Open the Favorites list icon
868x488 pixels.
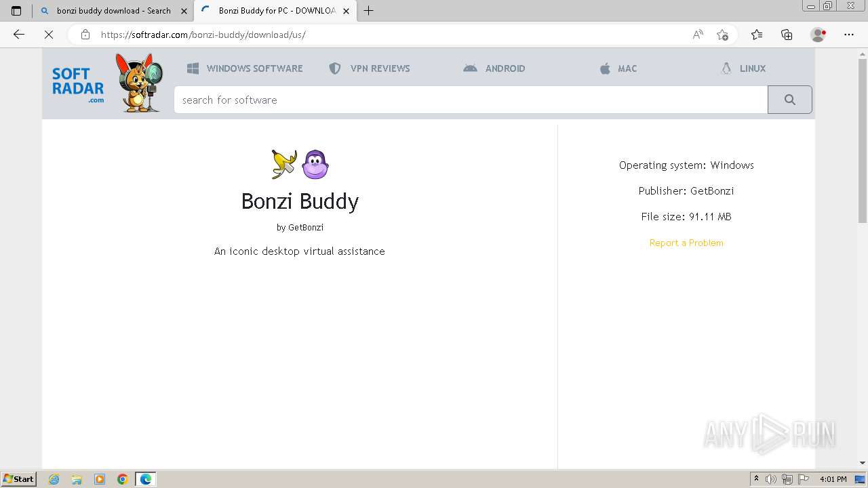pyautogui.click(x=757, y=35)
